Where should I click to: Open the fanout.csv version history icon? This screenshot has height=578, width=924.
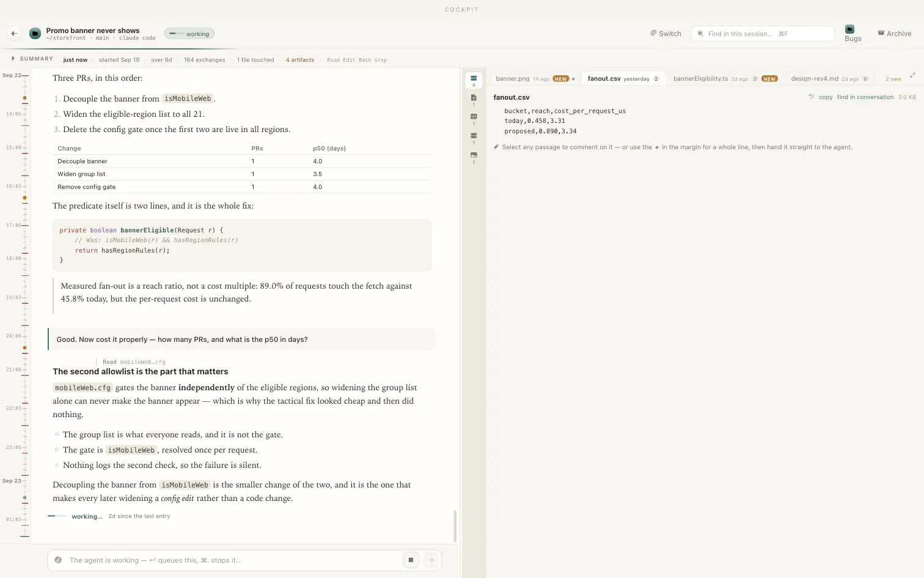[x=812, y=97]
